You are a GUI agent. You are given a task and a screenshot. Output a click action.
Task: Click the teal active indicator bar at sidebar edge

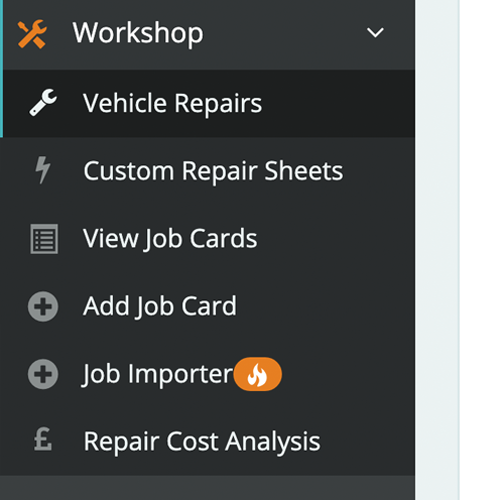(1, 69)
